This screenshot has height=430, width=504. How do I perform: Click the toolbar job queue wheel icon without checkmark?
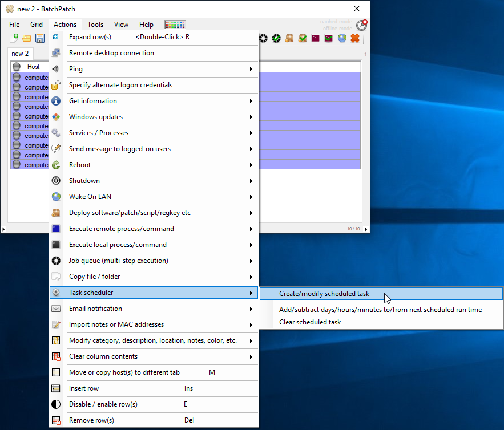click(x=263, y=39)
